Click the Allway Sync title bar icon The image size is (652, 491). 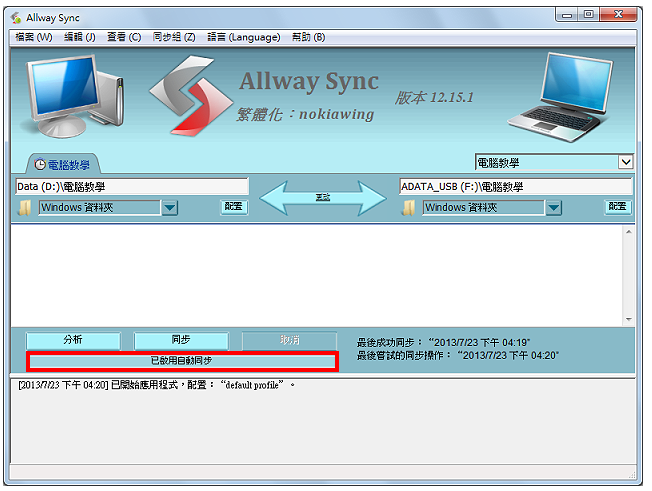tap(16, 18)
